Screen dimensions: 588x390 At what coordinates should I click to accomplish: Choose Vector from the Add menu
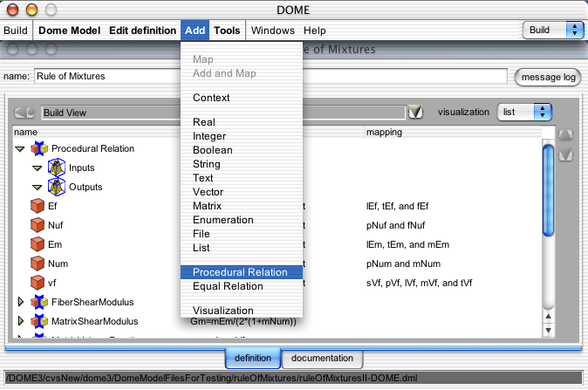pos(242,192)
